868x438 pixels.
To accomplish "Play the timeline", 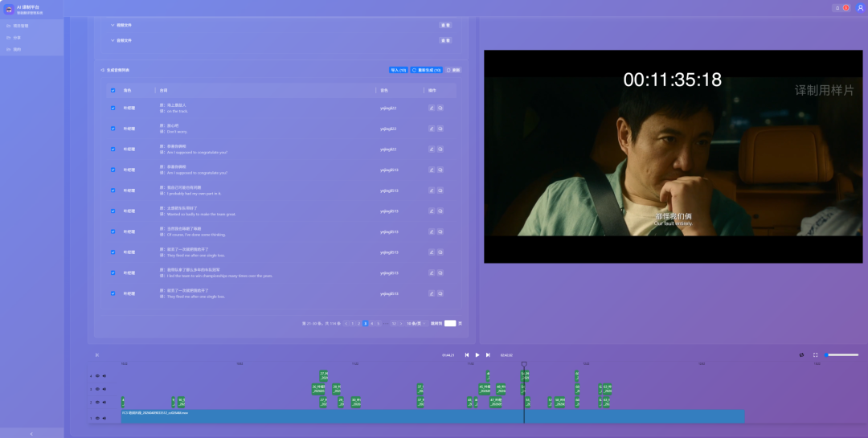I will click(477, 355).
